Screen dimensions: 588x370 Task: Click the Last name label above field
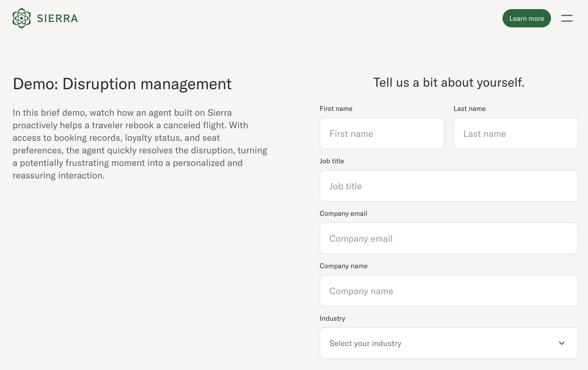coord(469,109)
